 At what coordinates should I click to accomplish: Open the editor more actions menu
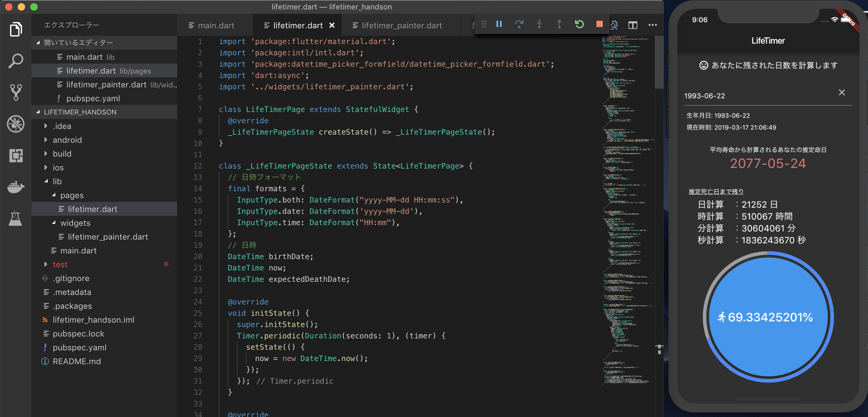pos(652,25)
